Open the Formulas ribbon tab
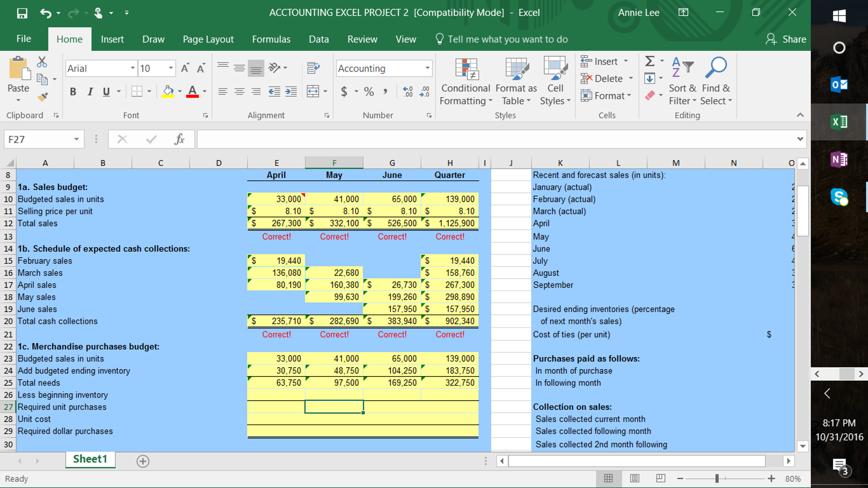 (x=271, y=39)
